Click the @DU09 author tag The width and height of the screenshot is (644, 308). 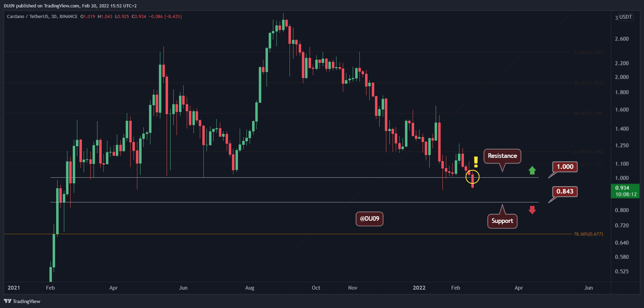(x=369, y=219)
